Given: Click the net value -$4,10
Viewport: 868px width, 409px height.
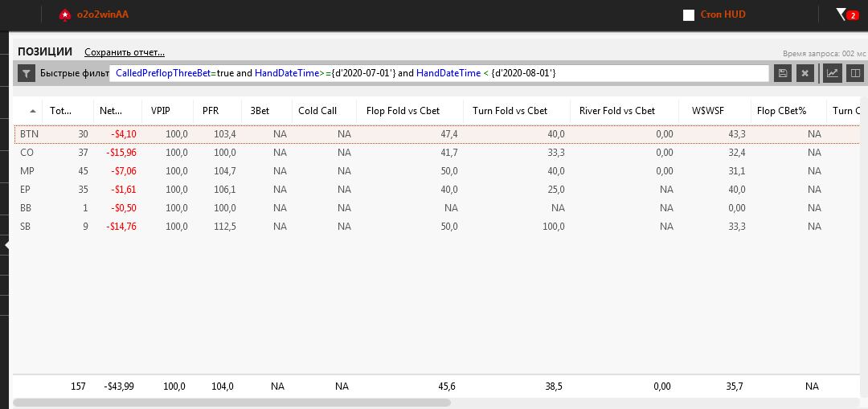Looking at the screenshot, I should (123, 134).
